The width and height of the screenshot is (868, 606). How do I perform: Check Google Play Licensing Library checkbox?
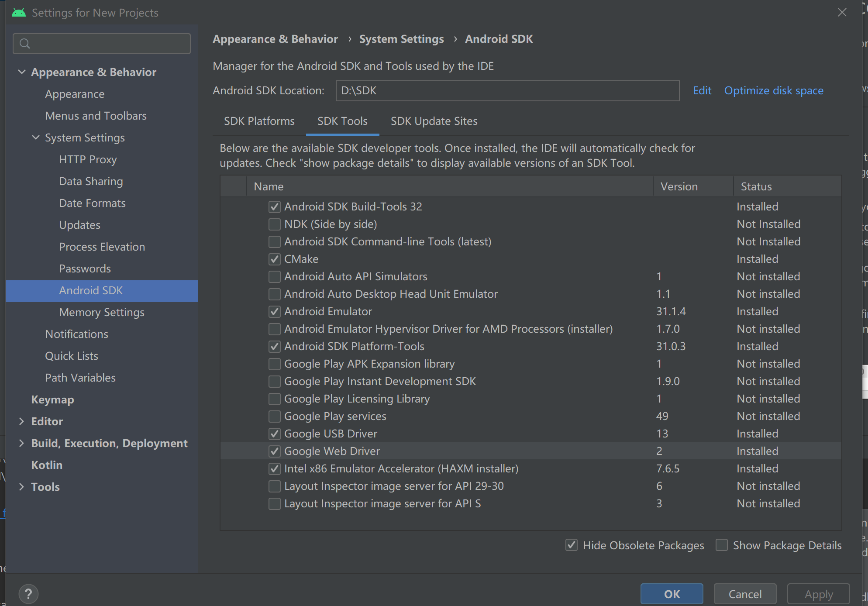(274, 399)
